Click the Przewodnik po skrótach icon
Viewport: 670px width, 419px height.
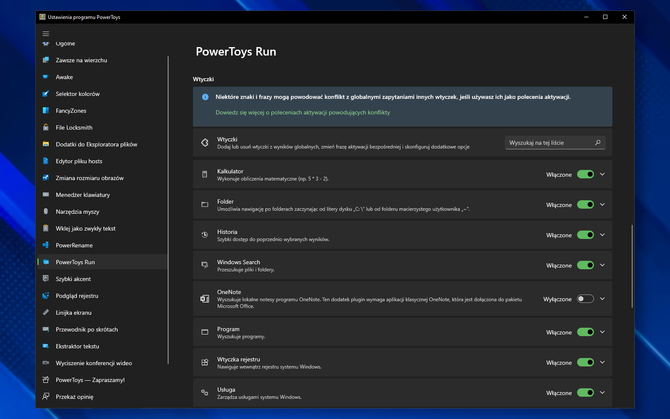(x=46, y=329)
